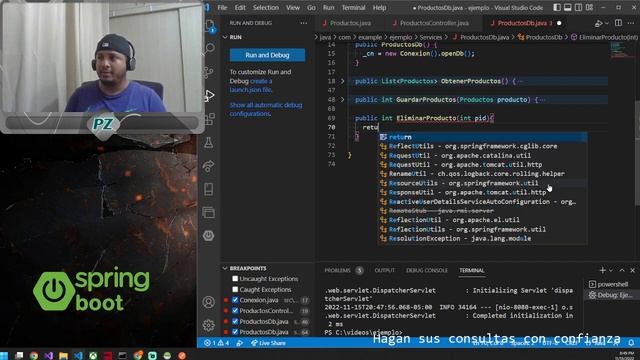Viewport: 640px width, 360px height.
Task: Open the Spring Boot Dashboard power icon
Action: (x=209, y=236)
